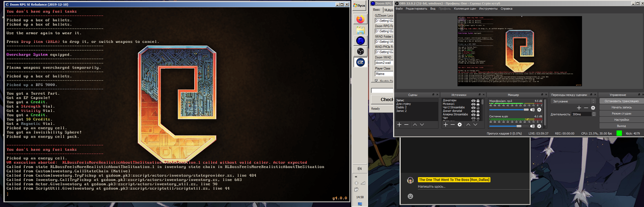Toggle visibility of Музика1 source
The height and width of the screenshot is (207, 644).
473,104
